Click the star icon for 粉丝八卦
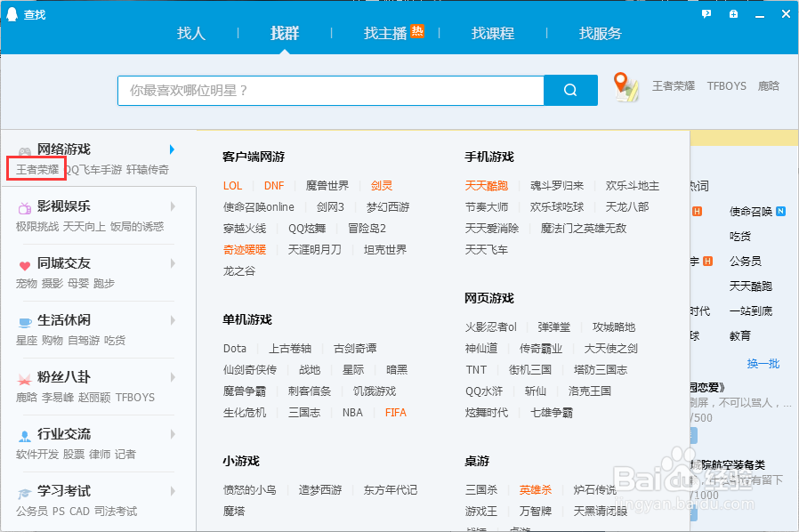 coord(24,379)
